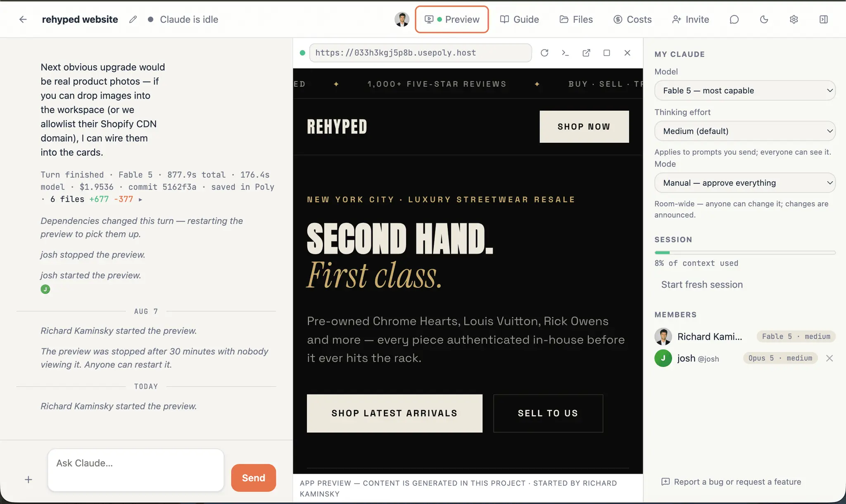Click the REHYPED logo in preview
846x504 pixels.
pos(337,127)
